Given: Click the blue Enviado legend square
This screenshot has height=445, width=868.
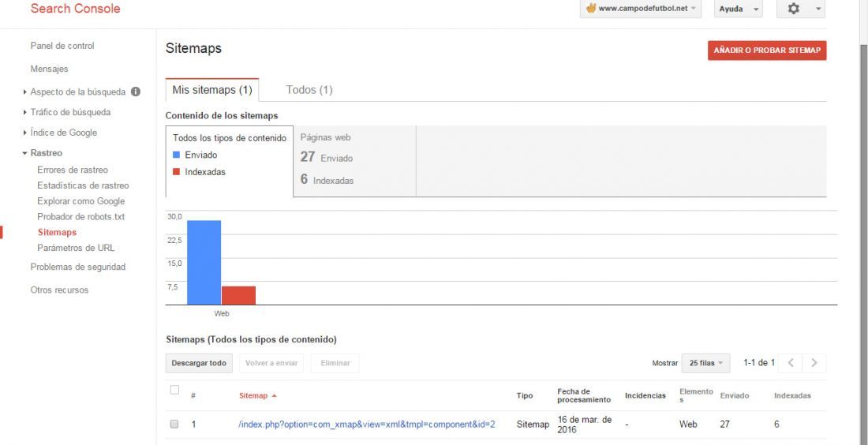Looking at the screenshot, I should (177, 155).
